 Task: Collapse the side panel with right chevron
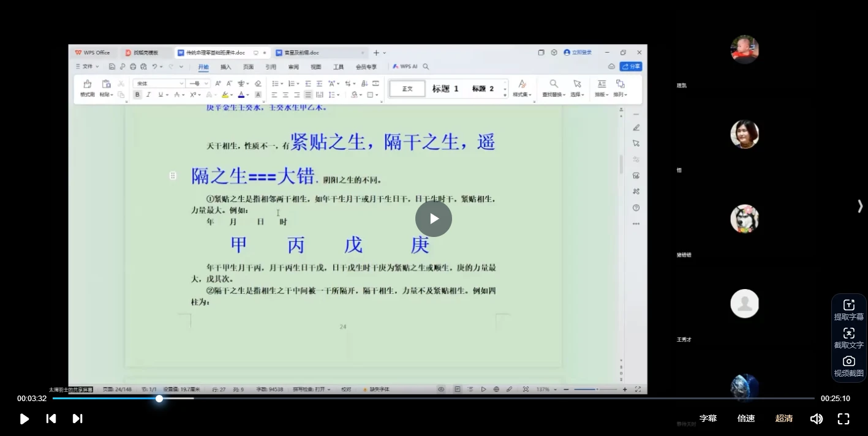click(860, 206)
